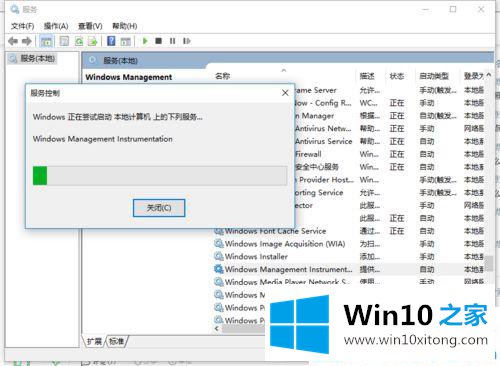This screenshot has width=500, height=366.
Task: Minimize the Services window
Action: (x=426, y=9)
